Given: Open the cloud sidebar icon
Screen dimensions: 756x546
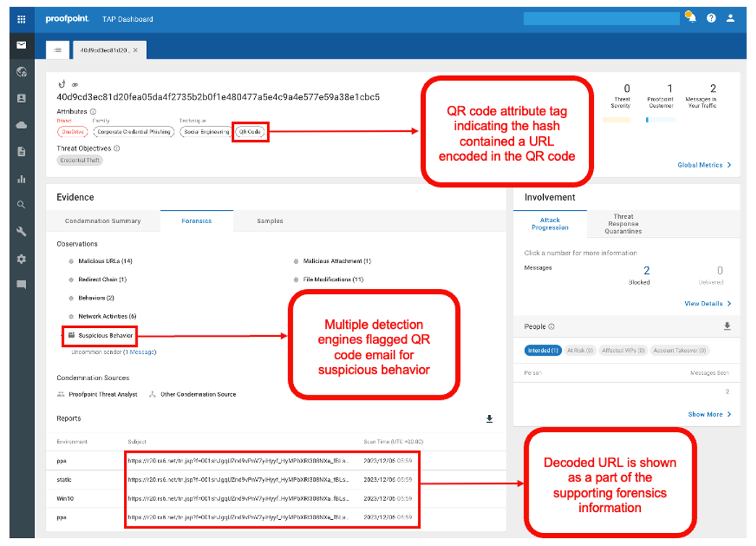Looking at the screenshot, I should pyautogui.click(x=21, y=125).
